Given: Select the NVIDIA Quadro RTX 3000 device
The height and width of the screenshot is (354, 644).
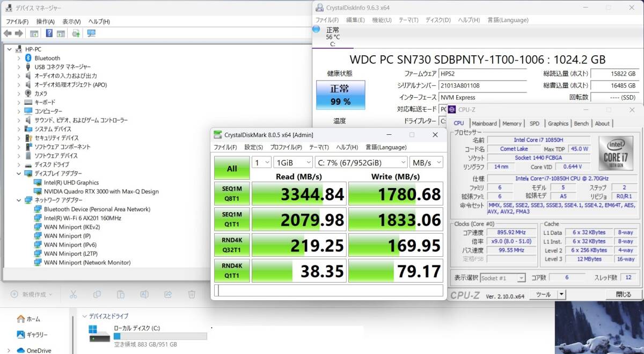Looking at the screenshot, I should 101,191.
